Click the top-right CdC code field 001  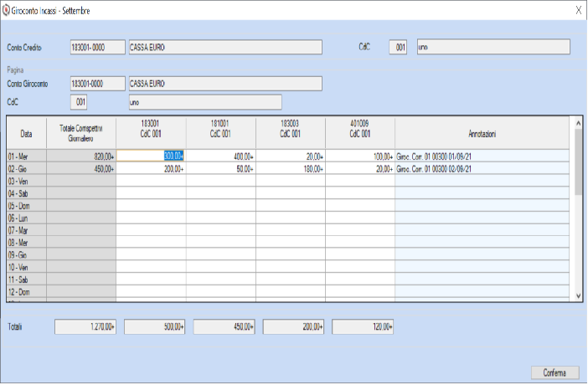398,47
